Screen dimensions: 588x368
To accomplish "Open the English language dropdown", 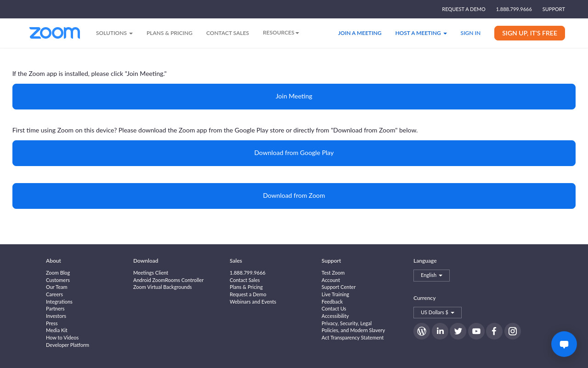I will tap(431, 276).
